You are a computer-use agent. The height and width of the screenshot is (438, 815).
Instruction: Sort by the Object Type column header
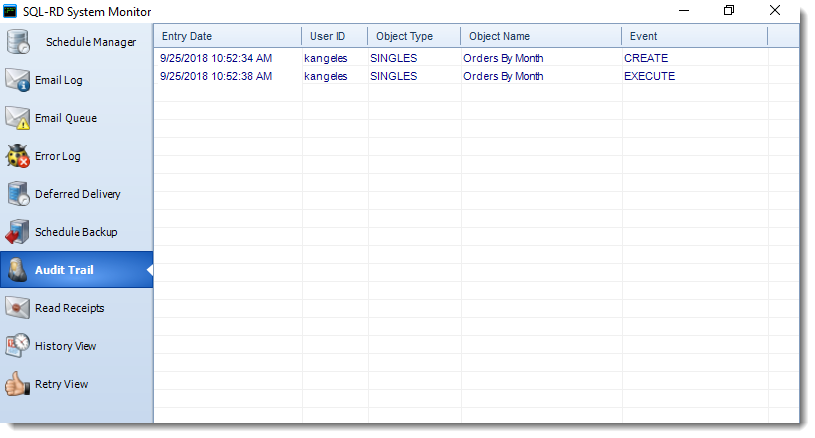(x=414, y=36)
